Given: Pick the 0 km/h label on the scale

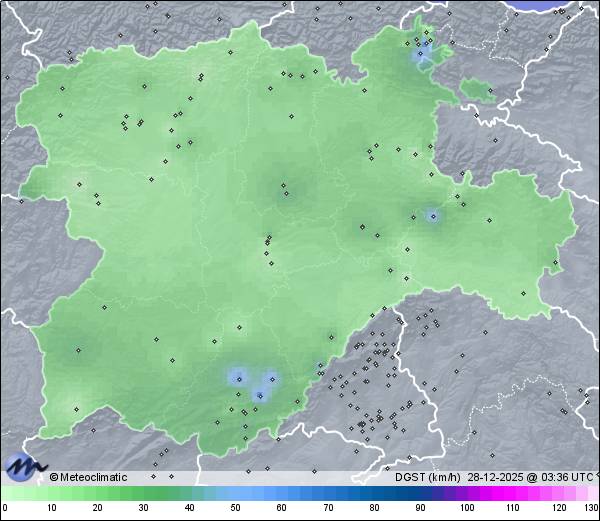Looking at the screenshot, I should 5,509.
